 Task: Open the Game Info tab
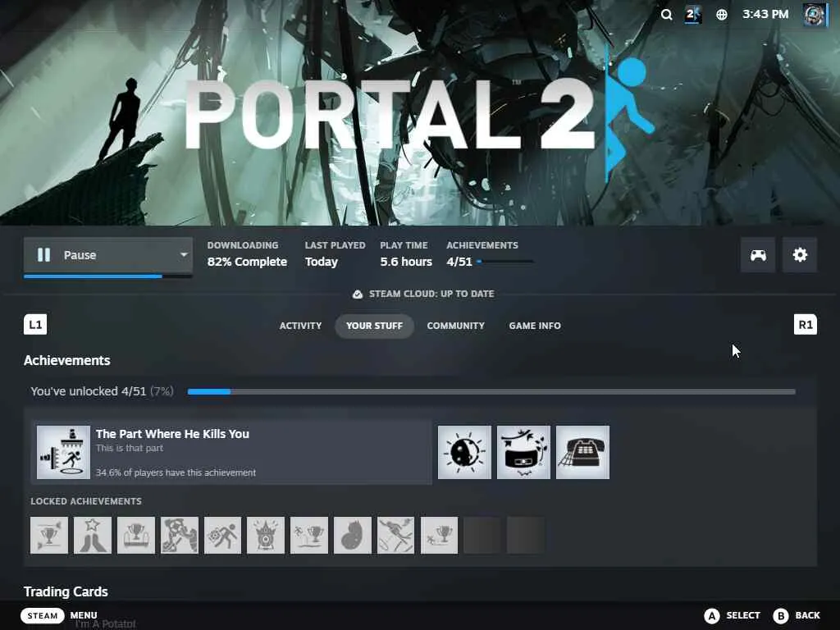tap(535, 326)
